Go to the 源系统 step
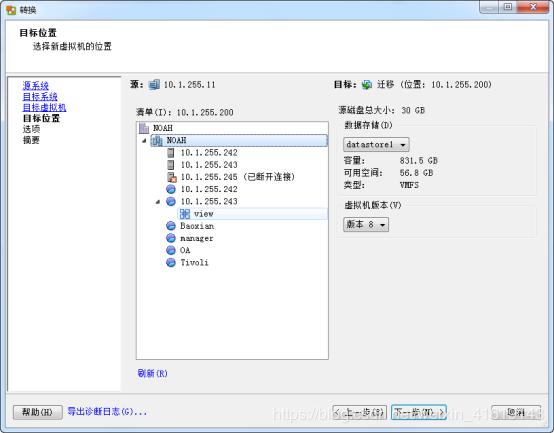Screen dimensions: 554x433 coord(35,85)
